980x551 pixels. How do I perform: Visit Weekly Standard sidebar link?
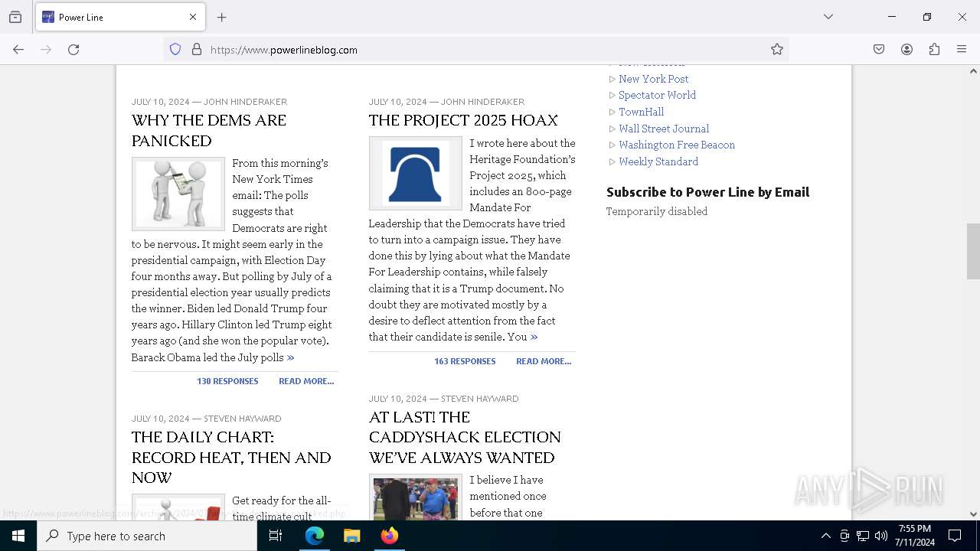pyautogui.click(x=658, y=161)
